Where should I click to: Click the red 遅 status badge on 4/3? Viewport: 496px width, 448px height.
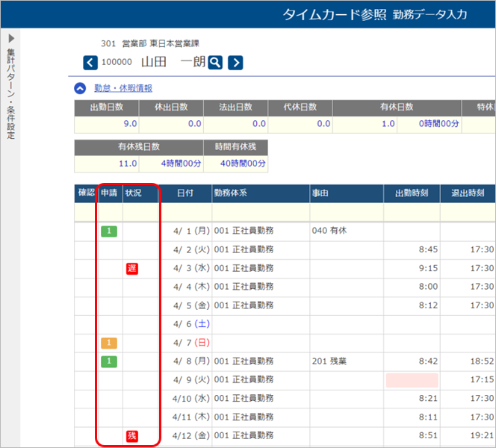[x=132, y=269]
